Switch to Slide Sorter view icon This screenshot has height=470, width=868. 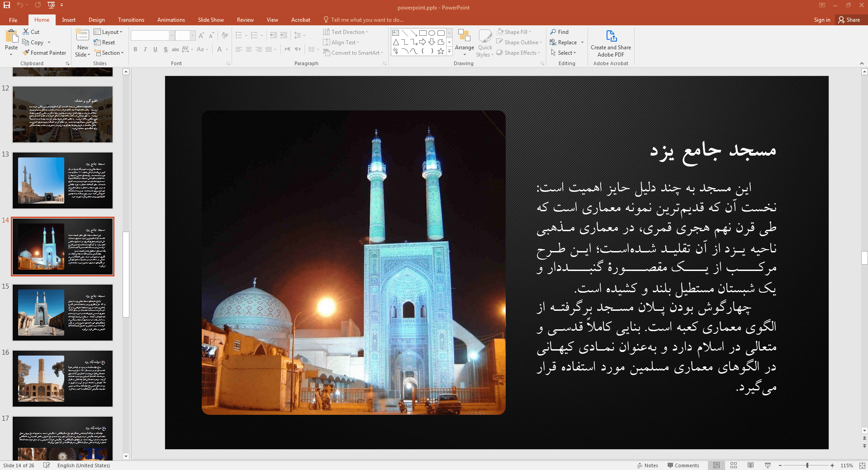coord(734,465)
